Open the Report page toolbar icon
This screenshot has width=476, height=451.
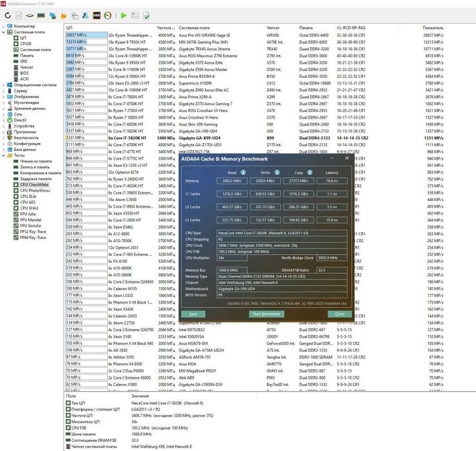(19, 15)
